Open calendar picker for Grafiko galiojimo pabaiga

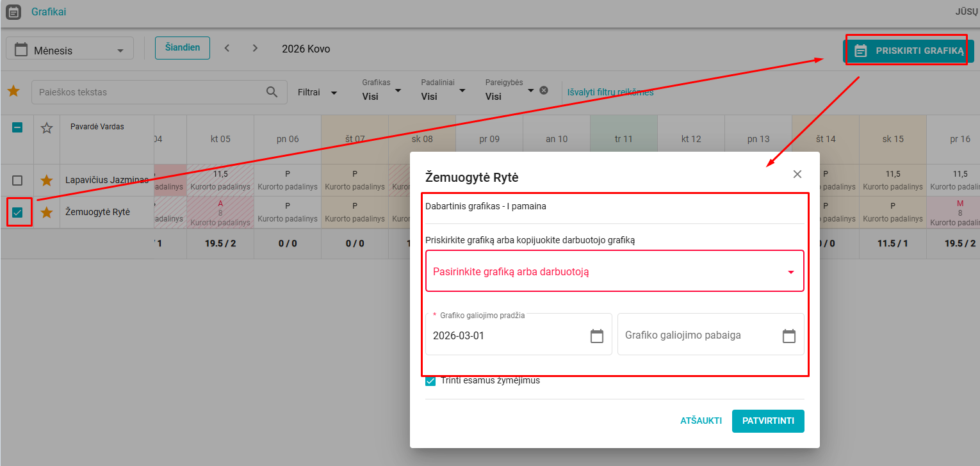coord(788,335)
